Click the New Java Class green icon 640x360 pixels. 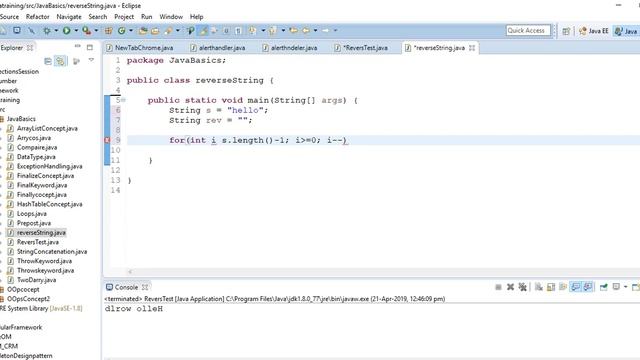click(122, 31)
